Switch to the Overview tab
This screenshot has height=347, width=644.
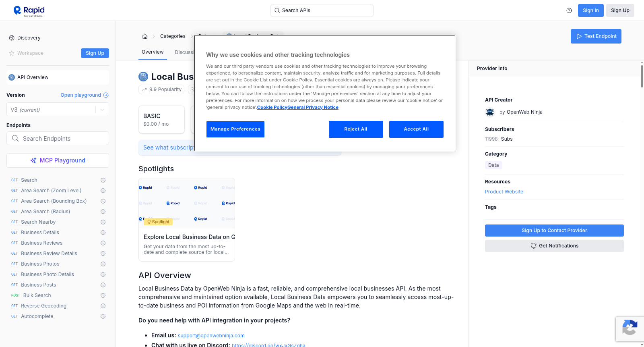pyautogui.click(x=153, y=52)
